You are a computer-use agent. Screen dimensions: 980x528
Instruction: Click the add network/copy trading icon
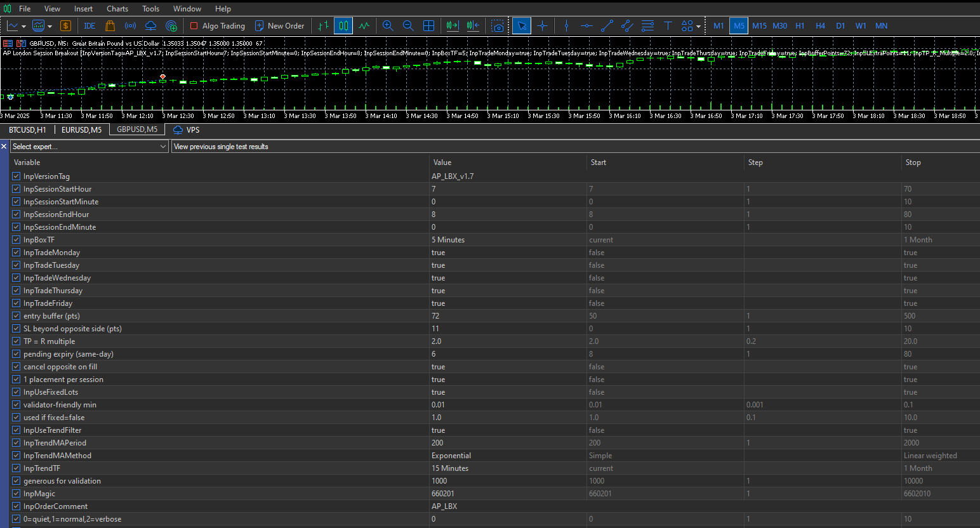click(171, 26)
